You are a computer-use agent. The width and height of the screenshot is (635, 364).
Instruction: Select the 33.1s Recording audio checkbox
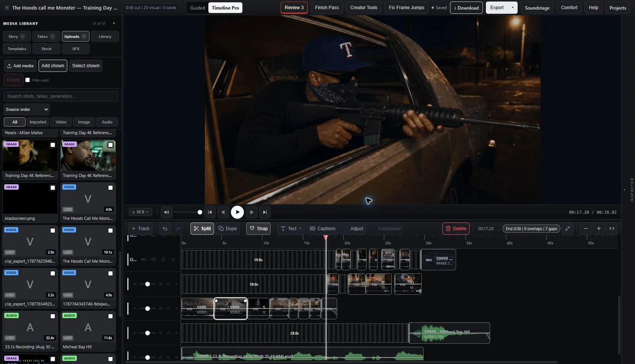click(52, 316)
